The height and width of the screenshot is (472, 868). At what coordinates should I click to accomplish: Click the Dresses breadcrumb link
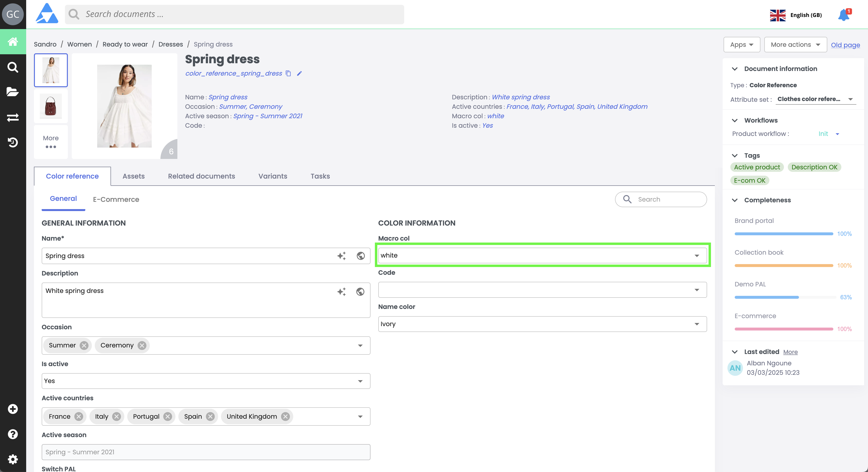tap(171, 44)
